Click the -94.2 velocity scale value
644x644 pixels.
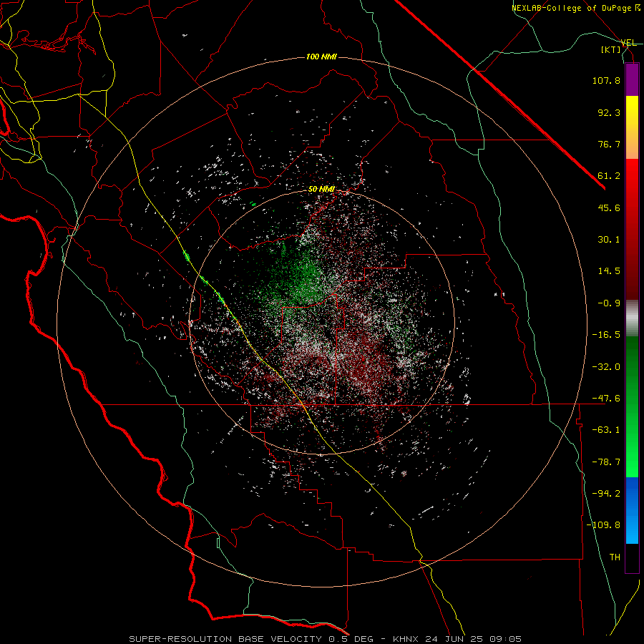point(606,494)
